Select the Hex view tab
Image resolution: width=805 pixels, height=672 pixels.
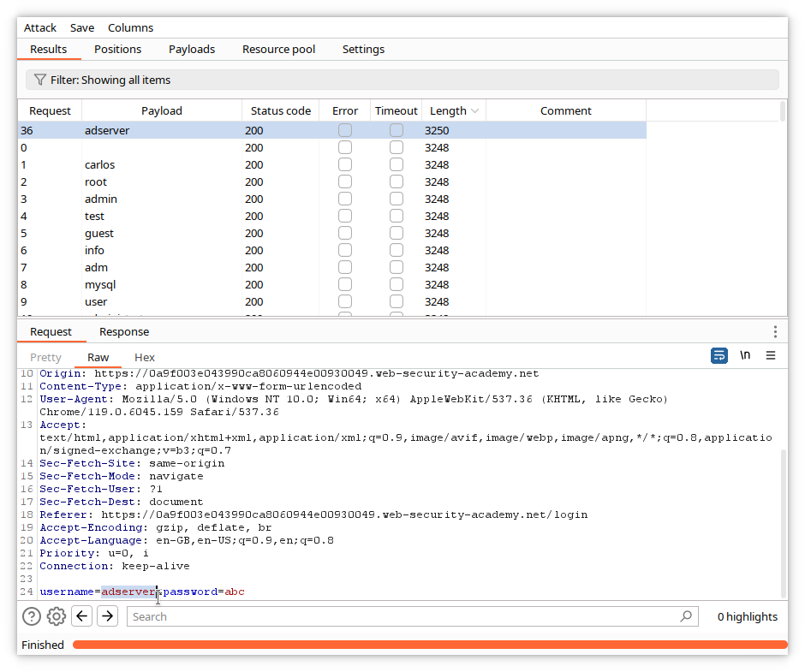tap(145, 357)
